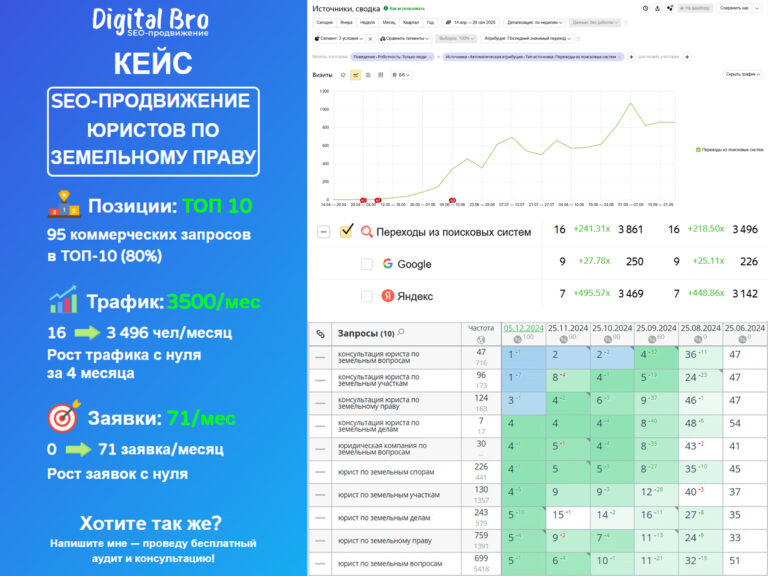
Task: Remove the Источники Переходы filter chip
Action: (620, 57)
